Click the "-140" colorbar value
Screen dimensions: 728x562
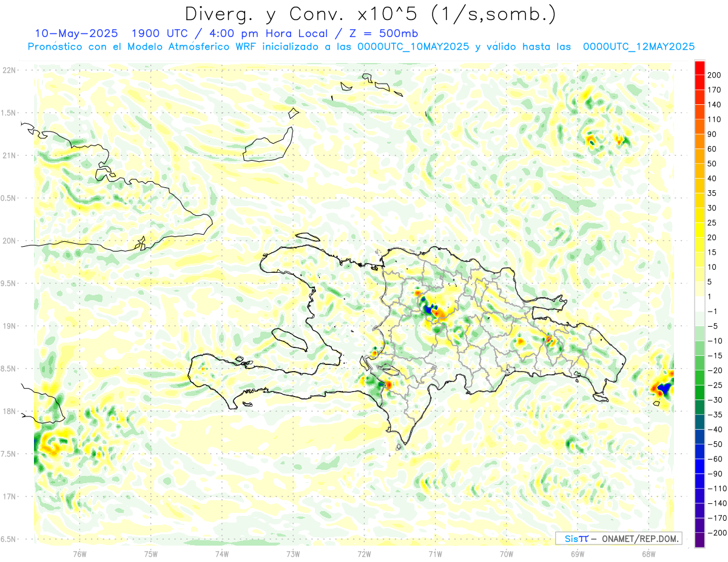point(716,504)
